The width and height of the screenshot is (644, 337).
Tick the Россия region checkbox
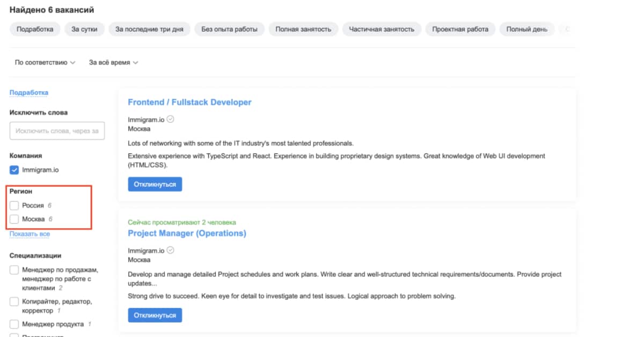[14, 206]
